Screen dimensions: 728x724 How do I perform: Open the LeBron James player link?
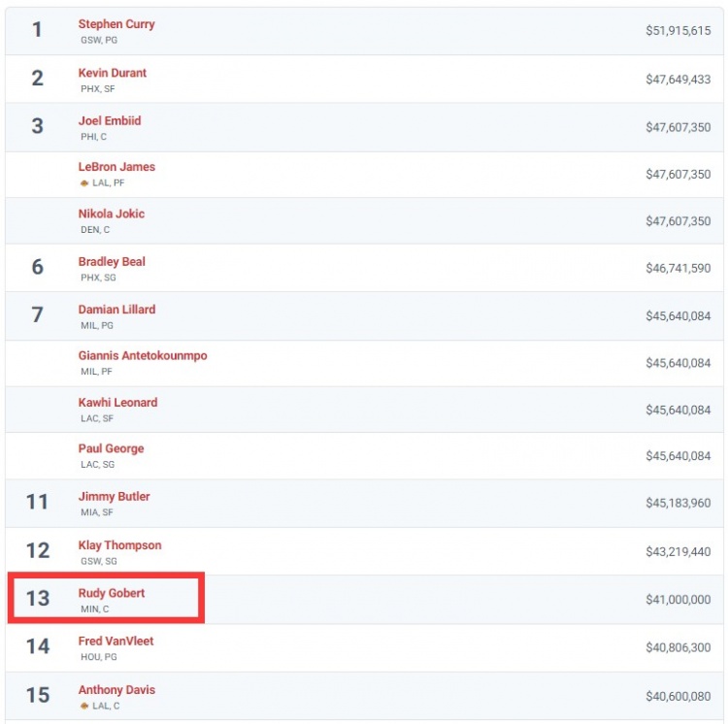[116, 167]
